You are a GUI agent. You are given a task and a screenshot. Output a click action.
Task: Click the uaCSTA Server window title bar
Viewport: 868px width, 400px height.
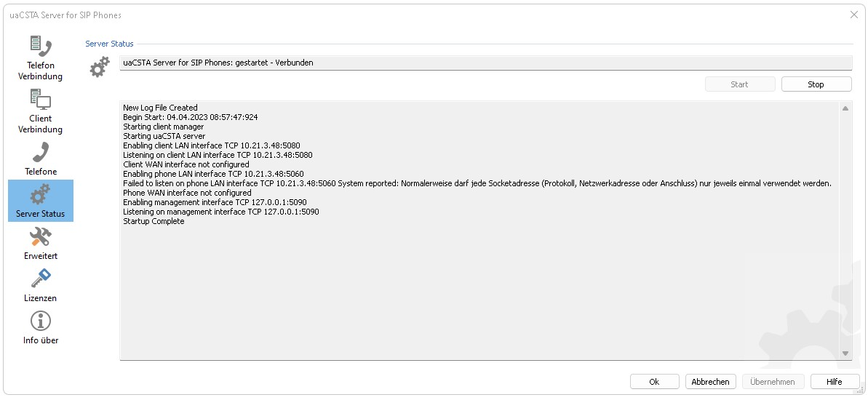(437, 15)
